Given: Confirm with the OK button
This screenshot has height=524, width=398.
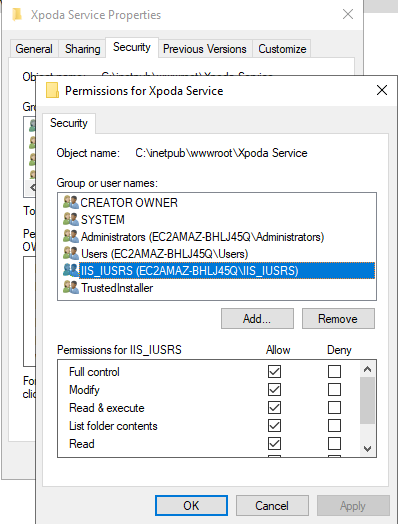Looking at the screenshot, I should tap(191, 505).
